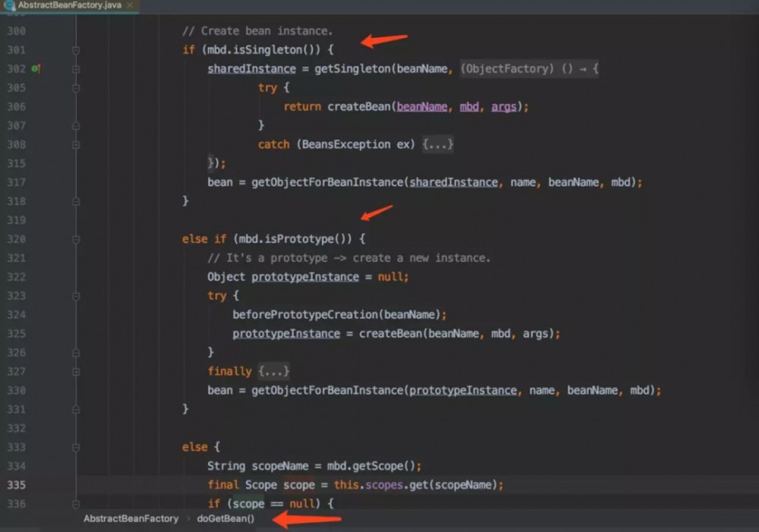The height and width of the screenshot is (532, 759).
Task: Collapse the if block at line 301
Action: (x=76, y=50)
